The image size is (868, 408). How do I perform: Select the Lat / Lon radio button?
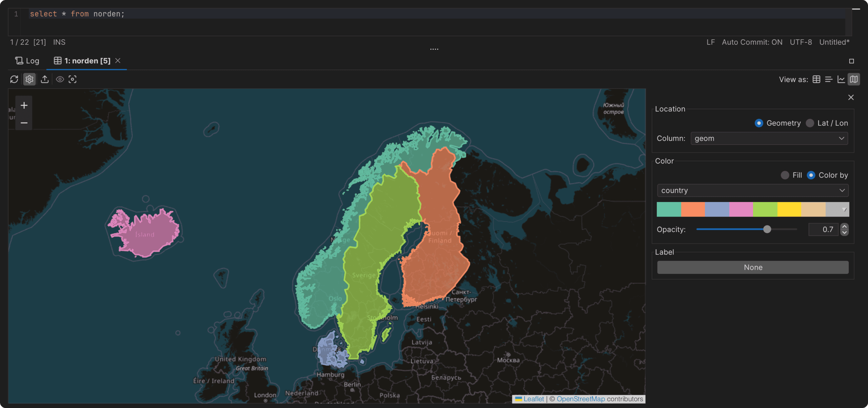coord(810,123)
